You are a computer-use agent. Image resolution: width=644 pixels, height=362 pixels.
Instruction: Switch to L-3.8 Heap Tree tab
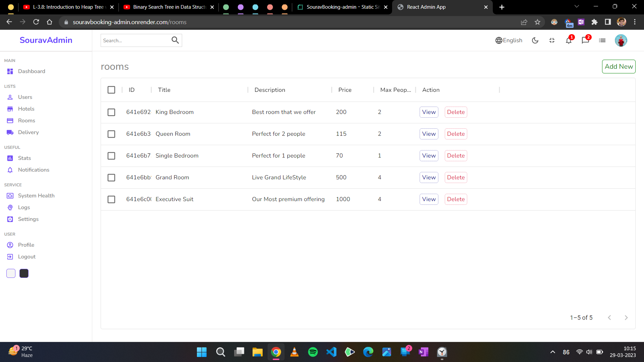(68, 7)
